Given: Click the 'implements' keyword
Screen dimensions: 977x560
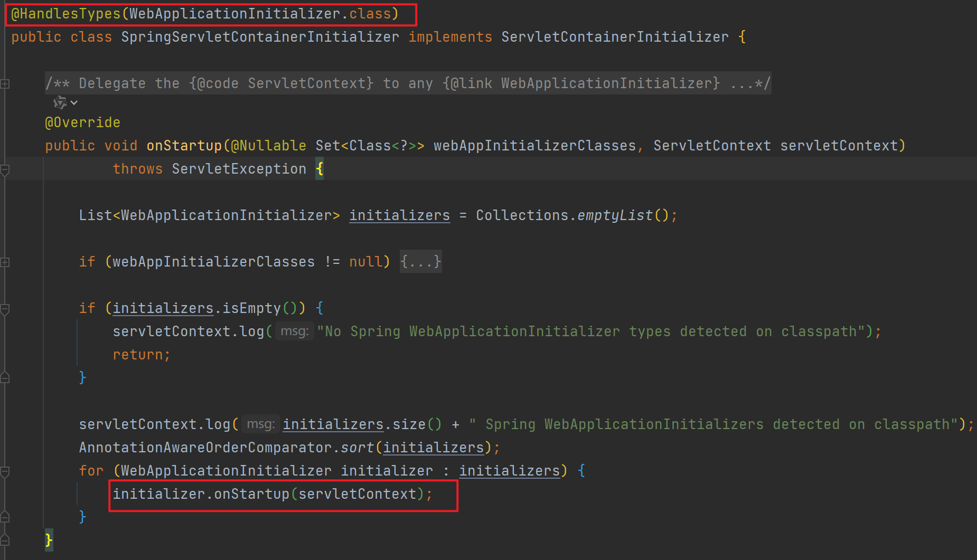Looking at the screenshot, I should (450, 37).
